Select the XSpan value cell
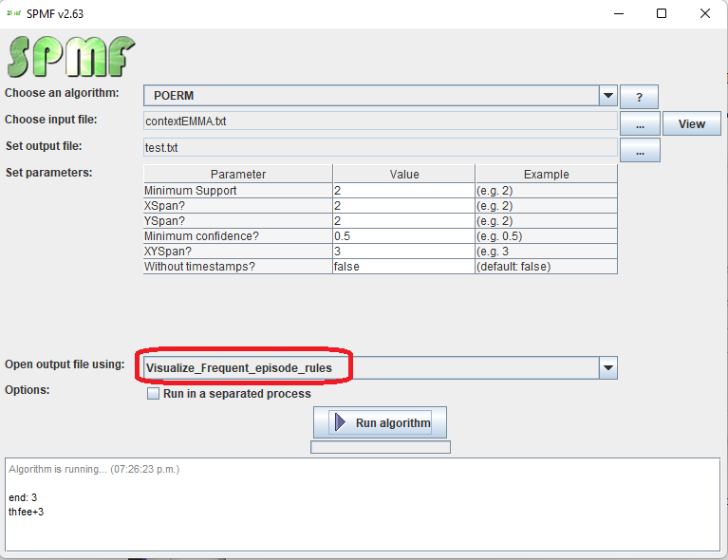This screenshot has height=560, width=728. click(x=403, y=206)
